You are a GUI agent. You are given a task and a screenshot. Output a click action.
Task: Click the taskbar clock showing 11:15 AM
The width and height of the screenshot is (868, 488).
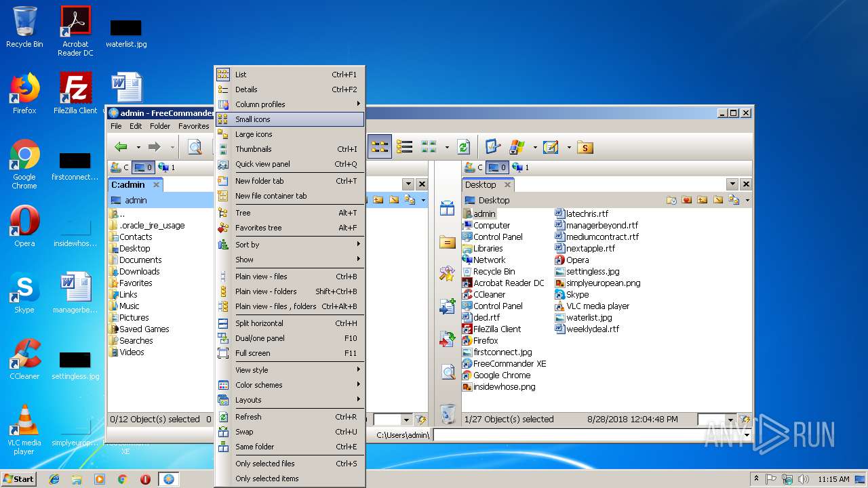tap(833, 479)
